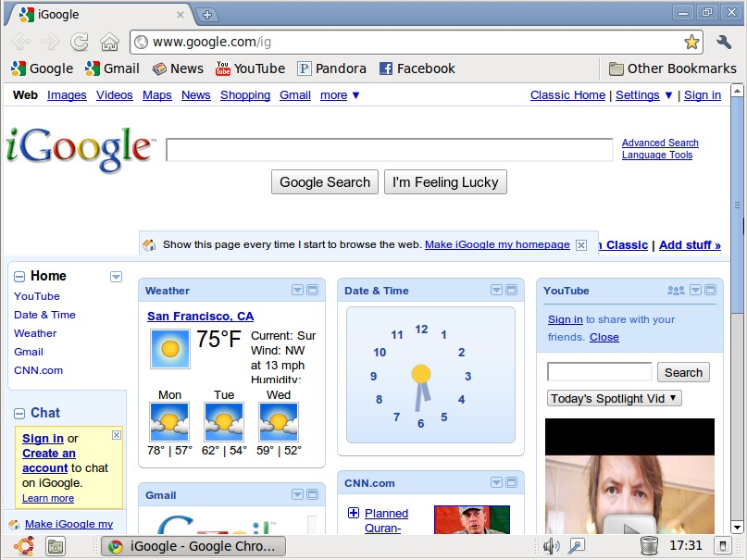Open the Chrome wrench settings menu
This screenshot has height=560, width=747.
tap(724, 42)
